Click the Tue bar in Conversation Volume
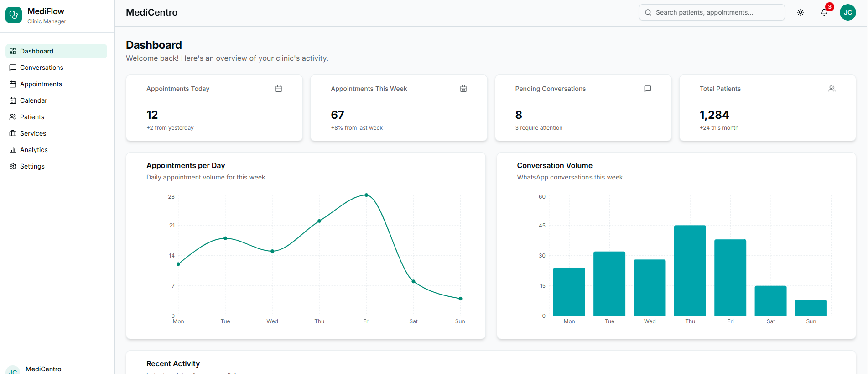 609,284
